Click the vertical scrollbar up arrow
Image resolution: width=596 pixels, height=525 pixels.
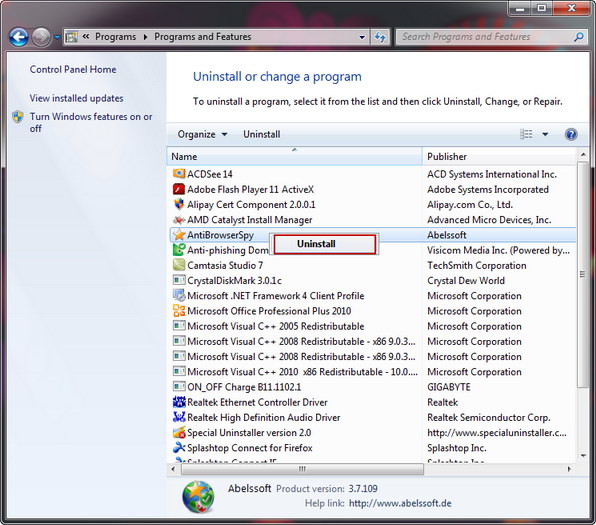583,154
